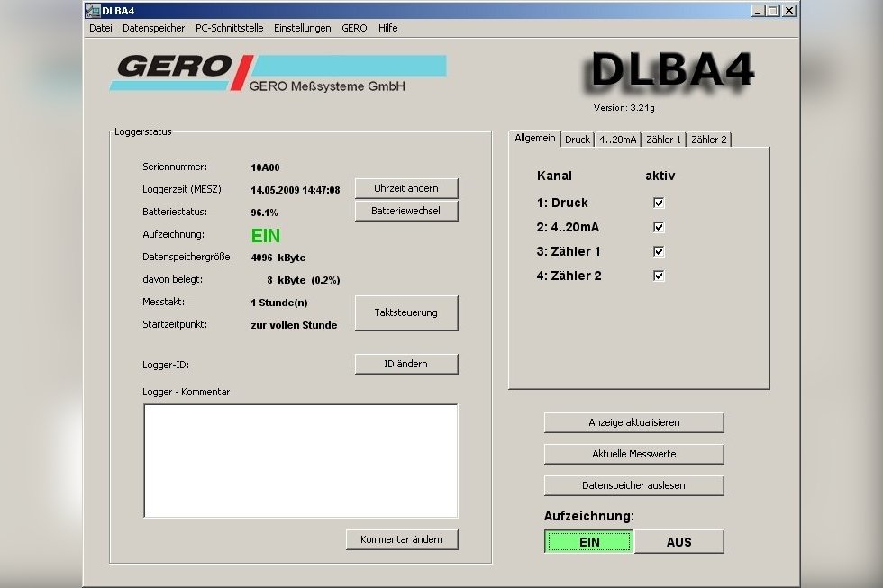The width and height of the screenshot is (883, 588).
Task: Click the Kanal column header
Action: [554, 176]
